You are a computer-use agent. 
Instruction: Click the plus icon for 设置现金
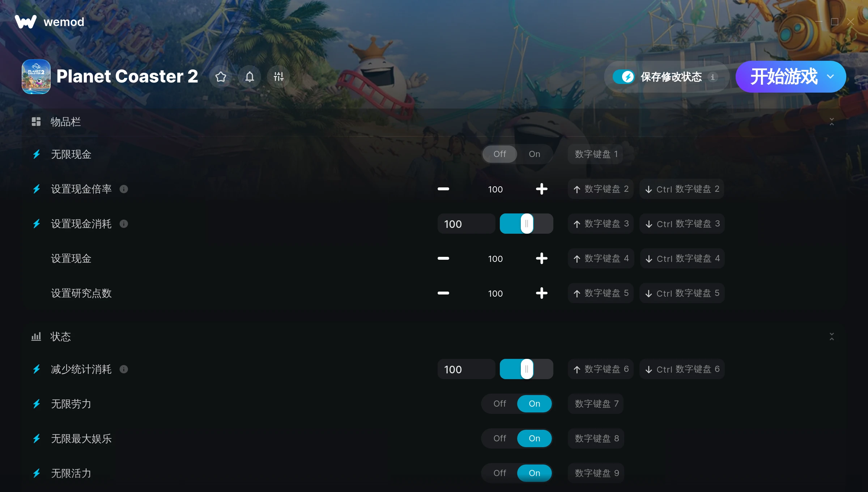point(541,259)
